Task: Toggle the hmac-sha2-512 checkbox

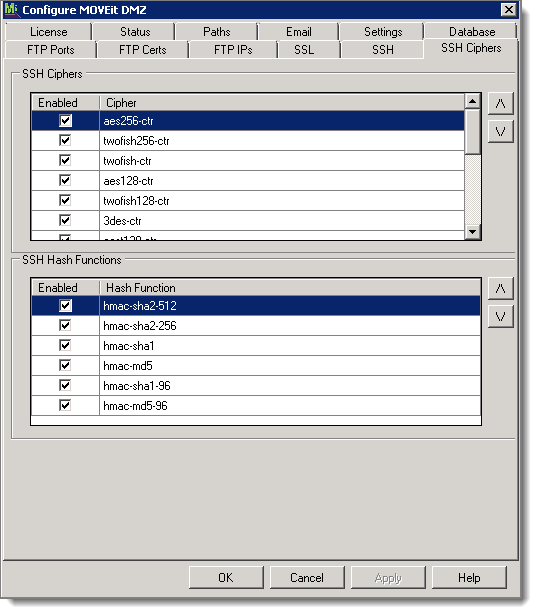Action: (x=65, y=305)
